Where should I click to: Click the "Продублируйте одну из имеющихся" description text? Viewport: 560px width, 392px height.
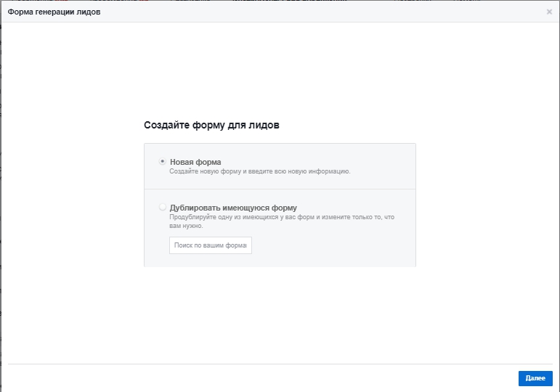282,221
